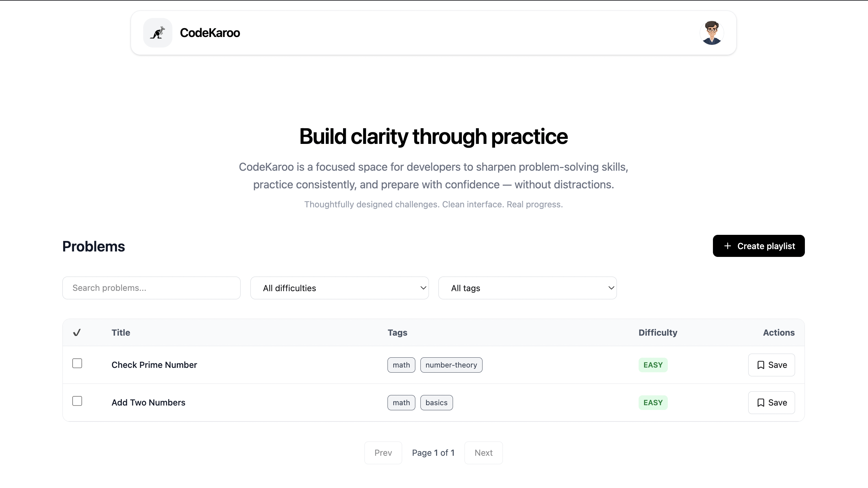Click the bookmark Save icon for Add Two Numbers
Viewport: 868px width, 488px height.
760,402
